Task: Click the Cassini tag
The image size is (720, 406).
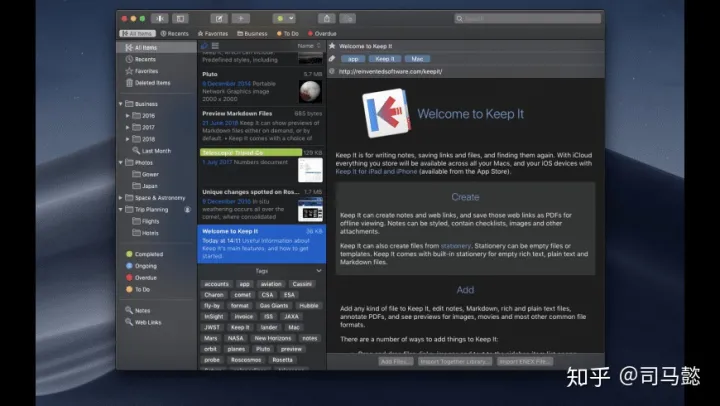Action: coord(302,284)
